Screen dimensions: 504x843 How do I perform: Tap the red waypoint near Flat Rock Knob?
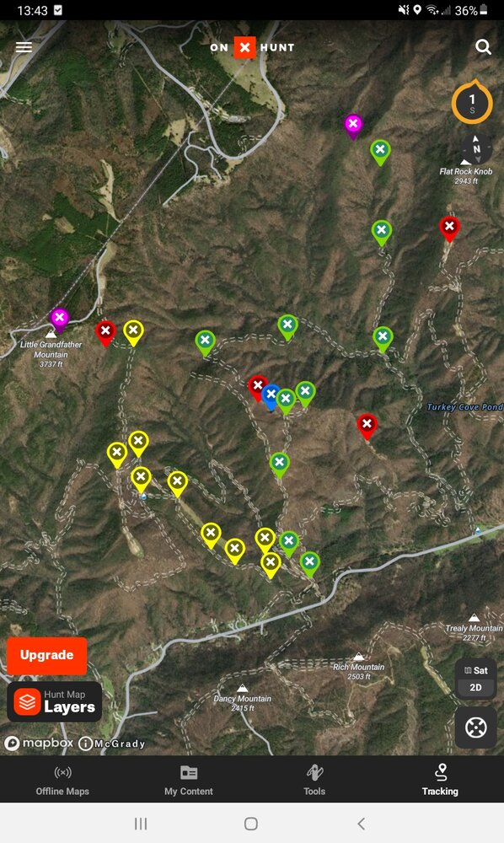(x=449, y=228)
